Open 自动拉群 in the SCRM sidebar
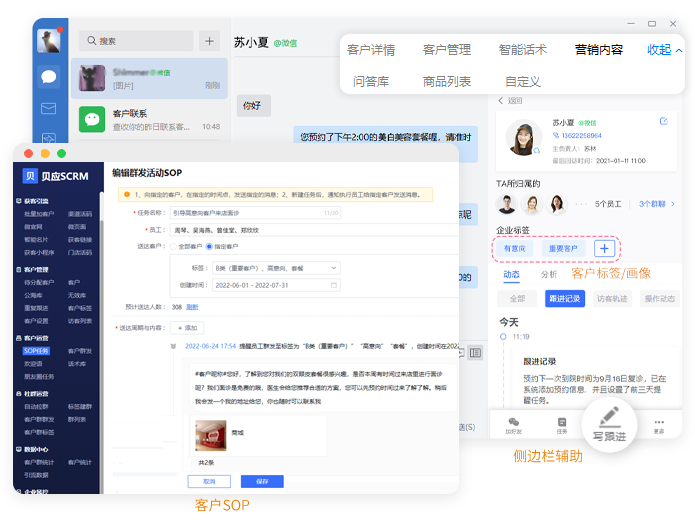Screen dimensions: 695x521 36,407
